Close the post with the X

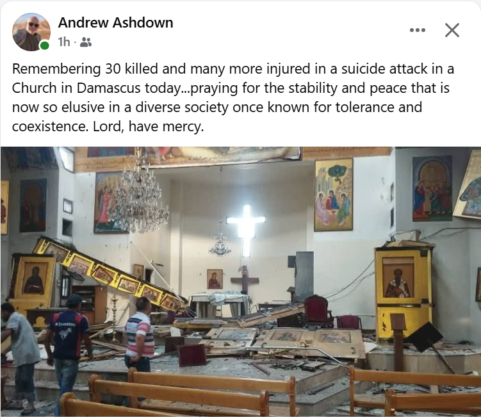[452, 30]
